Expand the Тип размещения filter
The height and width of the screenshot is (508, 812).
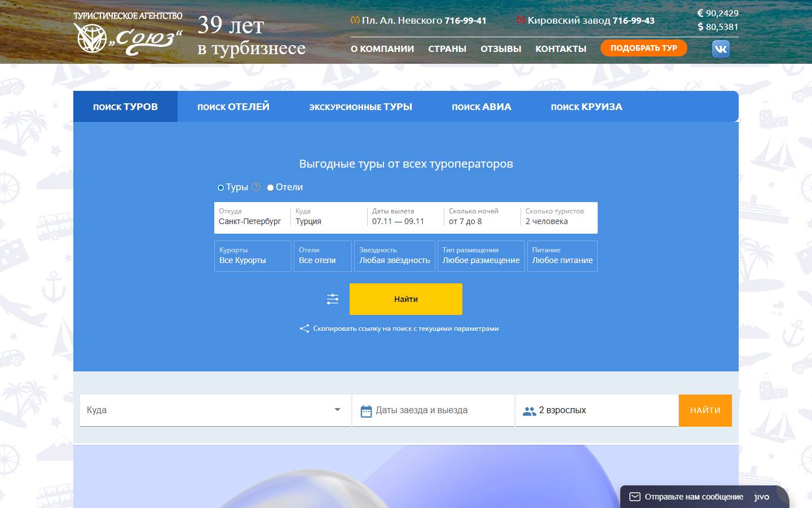pyautogui.click(x=481, y=256)
